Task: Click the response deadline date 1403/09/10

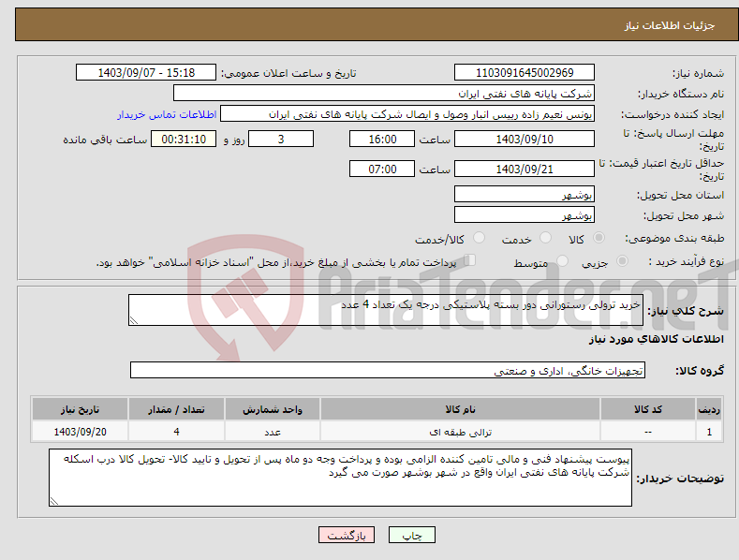Action: (x=525, y=139)
